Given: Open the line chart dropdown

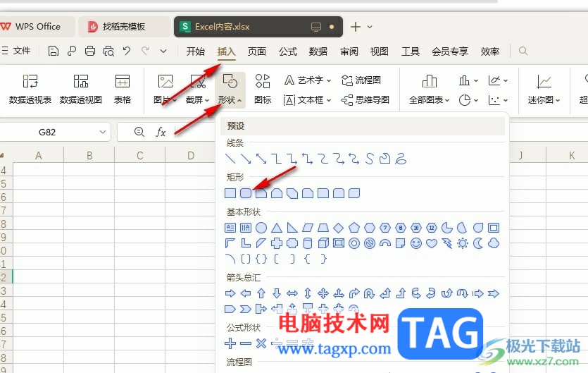Looking at the screenshot, I should pyautogui.click(x=498, y=80).
